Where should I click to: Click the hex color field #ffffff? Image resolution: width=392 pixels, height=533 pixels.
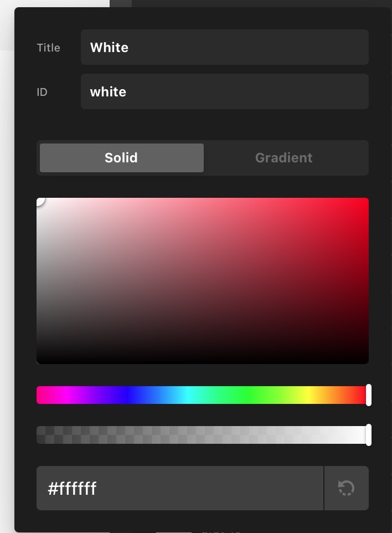point(180,488)
